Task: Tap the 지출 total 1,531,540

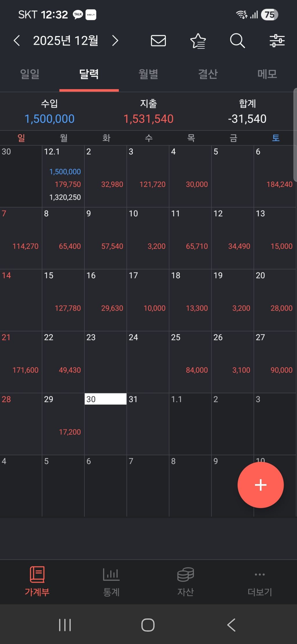Action: [148, 119]
